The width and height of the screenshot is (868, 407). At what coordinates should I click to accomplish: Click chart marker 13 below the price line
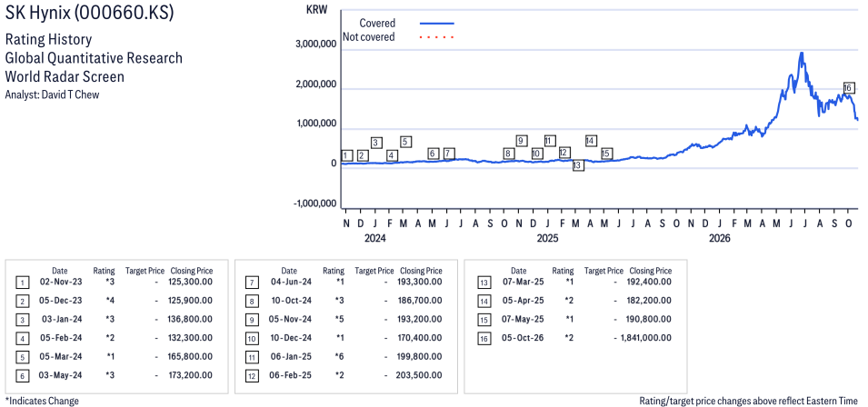(x=578, y=164)
